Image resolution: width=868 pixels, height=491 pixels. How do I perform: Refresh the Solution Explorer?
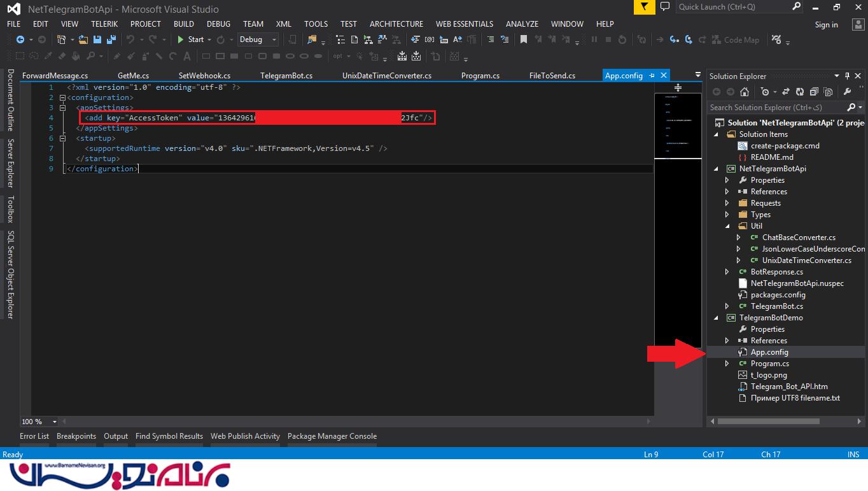pyautogui.click(x=800, y=92)
